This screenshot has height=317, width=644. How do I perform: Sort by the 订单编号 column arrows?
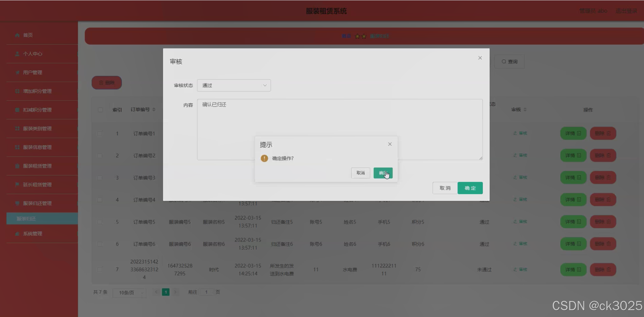[x=154, y=110]
